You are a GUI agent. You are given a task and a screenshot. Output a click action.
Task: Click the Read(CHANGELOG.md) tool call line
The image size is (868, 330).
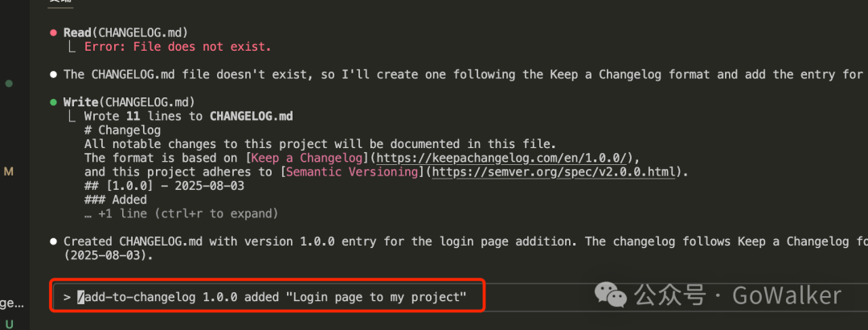[x=125, y=33]
